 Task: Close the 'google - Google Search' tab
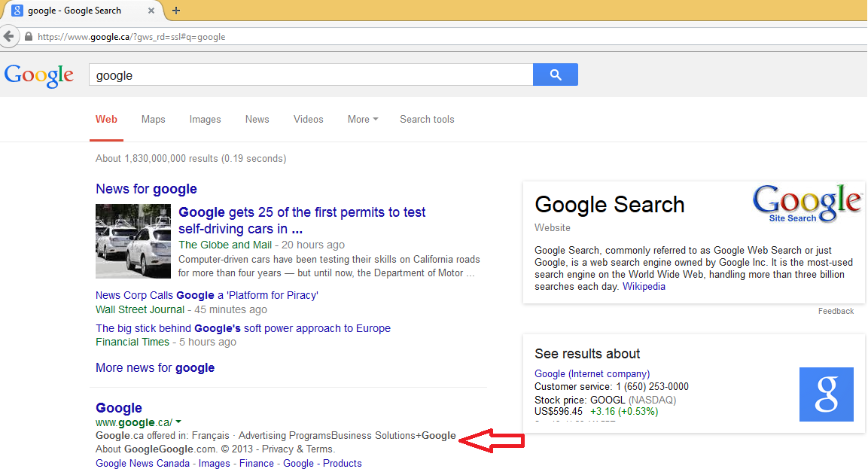coord(151,11)
